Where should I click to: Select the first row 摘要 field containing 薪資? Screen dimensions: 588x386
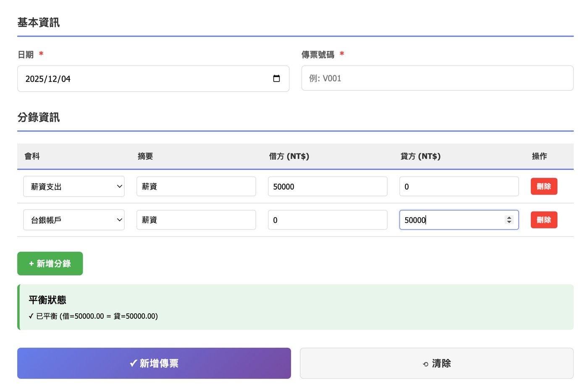click(196, 186)
